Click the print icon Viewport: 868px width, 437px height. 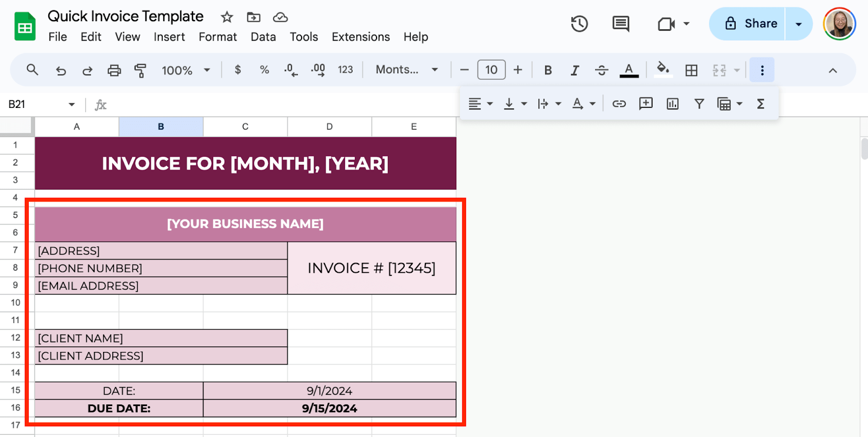(x=114, y=70)
